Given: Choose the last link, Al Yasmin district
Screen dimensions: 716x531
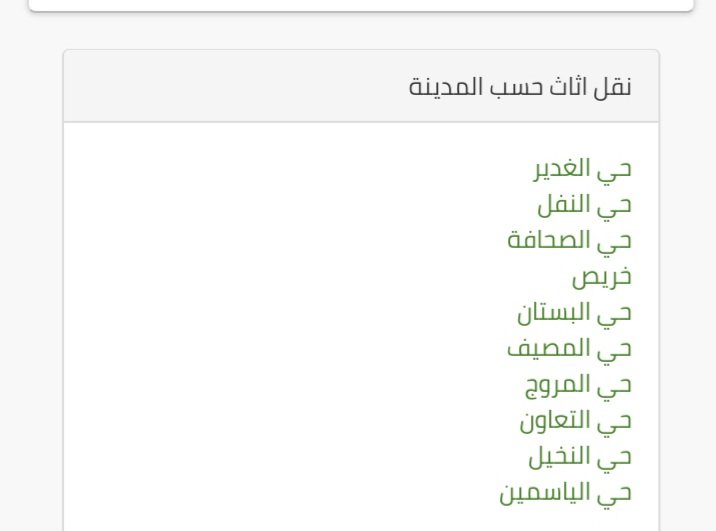Looking at the screenshot, I should point(566,493).
